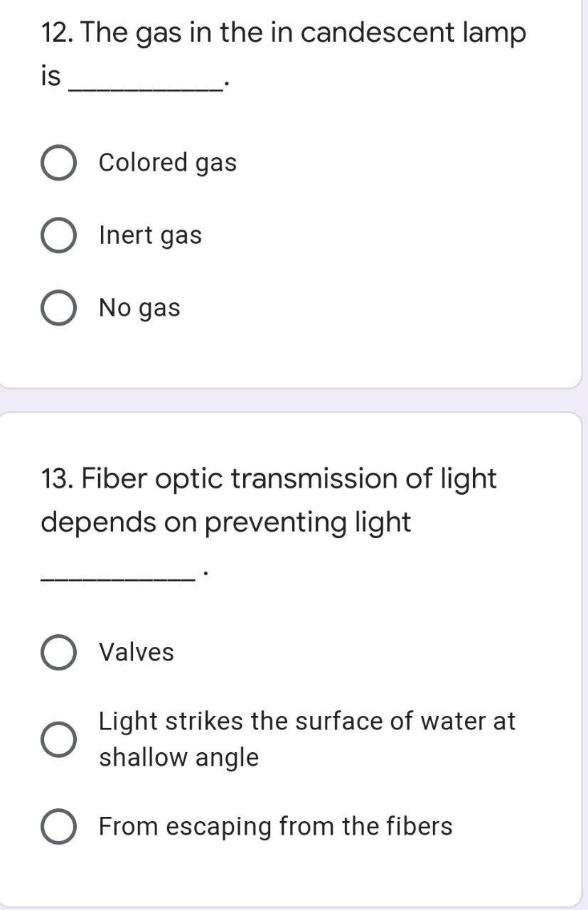Click question 13 about fiber optic transmission
Viewport: 588px width, 910px height.
coord(269,478)
